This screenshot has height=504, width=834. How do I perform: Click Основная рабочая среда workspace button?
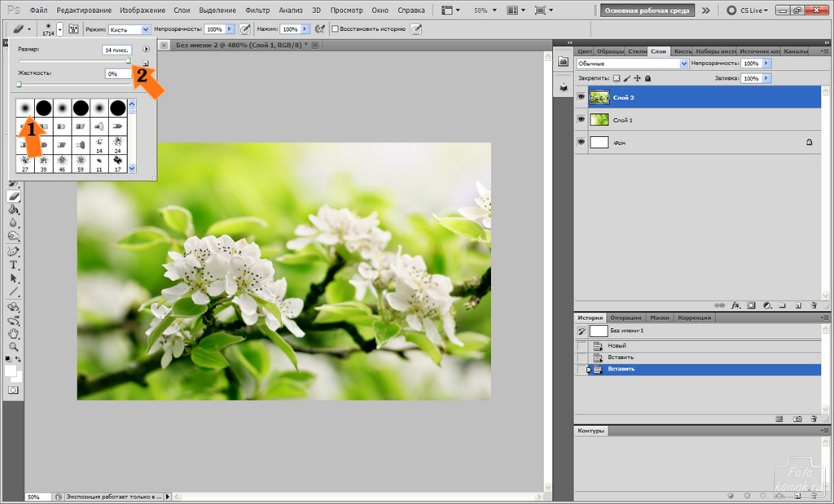[647, 11]
